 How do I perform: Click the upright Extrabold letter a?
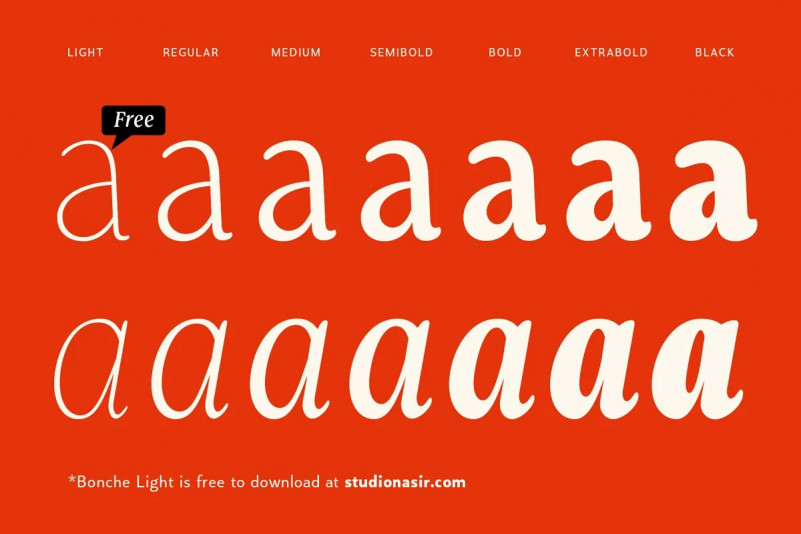click(608, 191)
